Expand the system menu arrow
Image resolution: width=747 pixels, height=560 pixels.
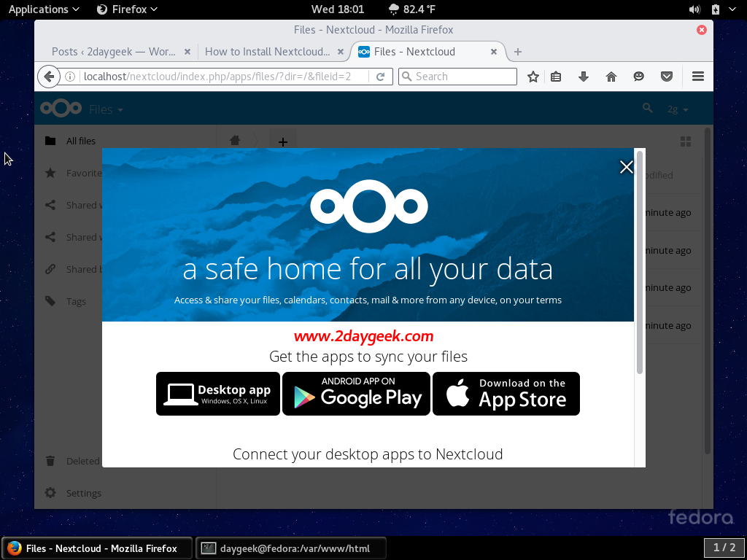[x=732, y=9]
